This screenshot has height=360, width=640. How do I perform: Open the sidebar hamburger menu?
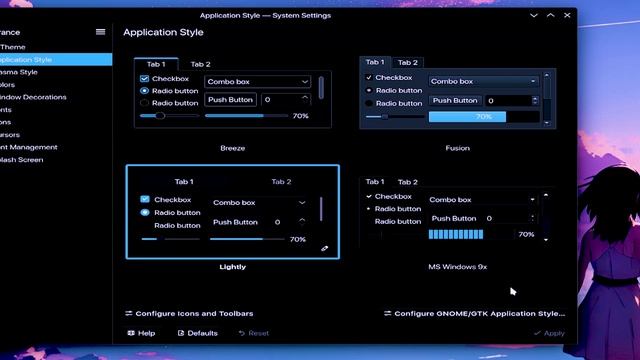point(100,32)
